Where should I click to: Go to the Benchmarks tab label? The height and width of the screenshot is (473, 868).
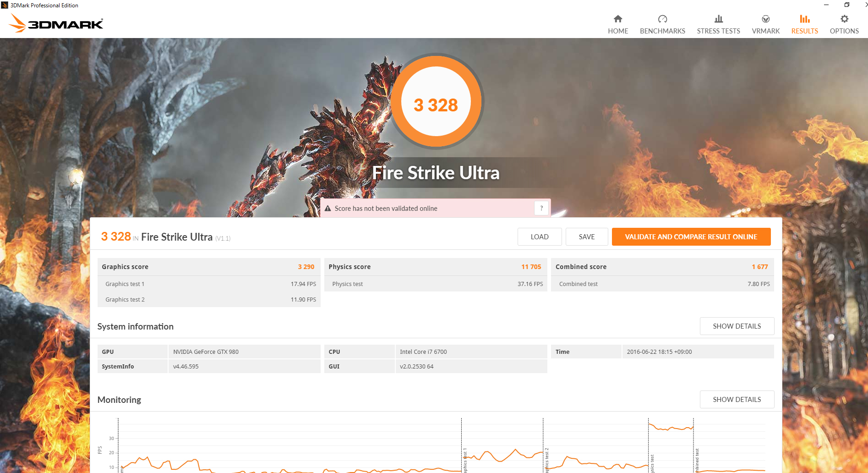662,31
